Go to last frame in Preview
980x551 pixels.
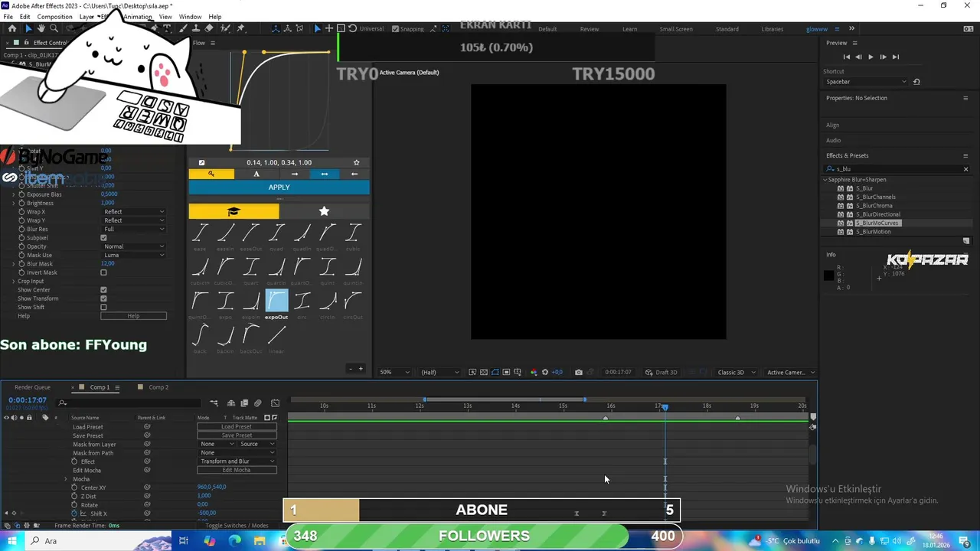[895, 57]
